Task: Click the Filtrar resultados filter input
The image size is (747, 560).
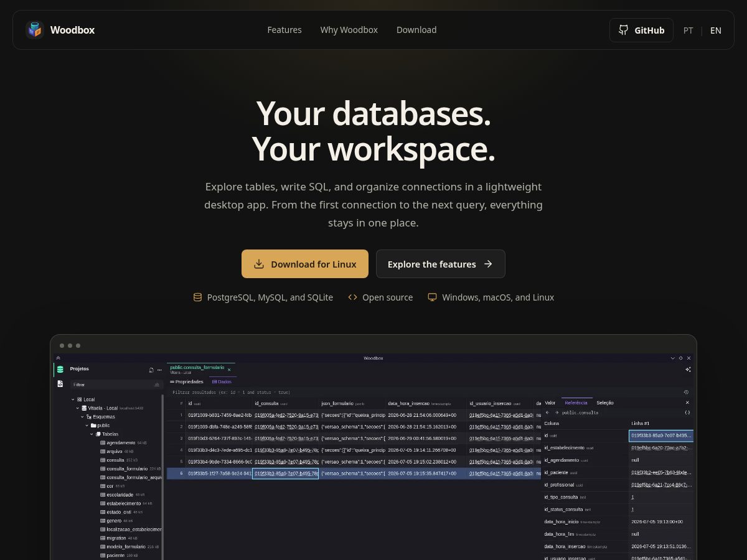Action: tap(423, 393)
